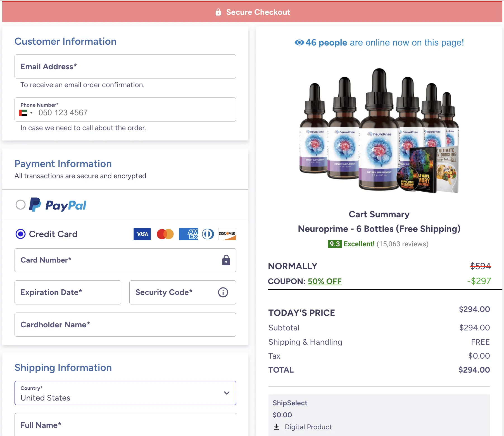Click the 50% OFF coupon link
Viewport: 504px width, 436px height.
(325, 281)
